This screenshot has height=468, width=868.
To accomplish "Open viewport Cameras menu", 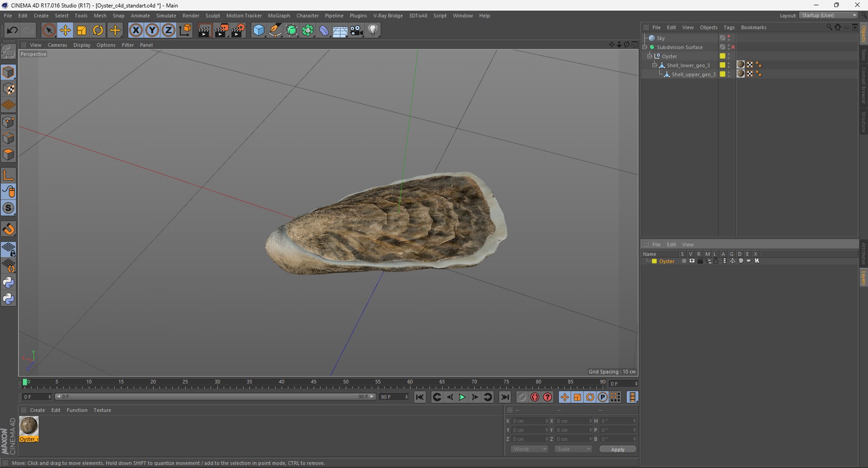I will coord(57,45).
